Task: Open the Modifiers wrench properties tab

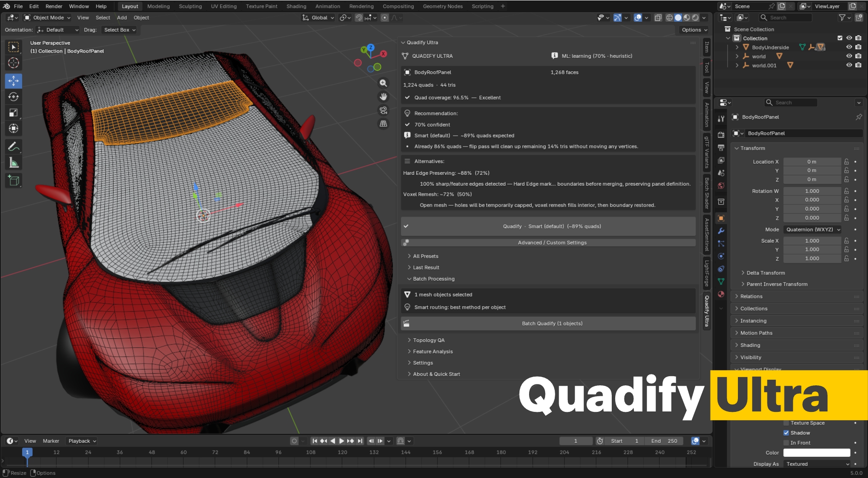Action: coord(721,231)
